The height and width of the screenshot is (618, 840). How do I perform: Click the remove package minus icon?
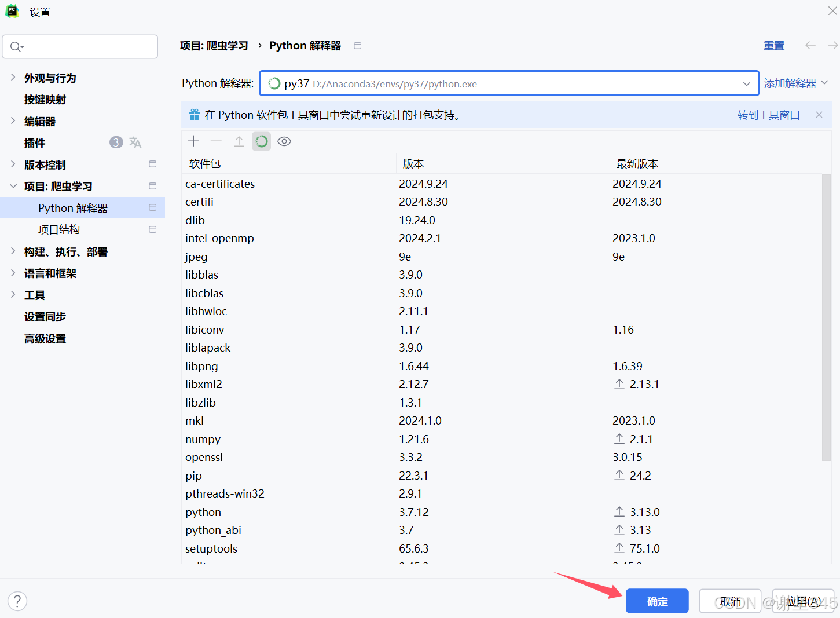[216, 141]
